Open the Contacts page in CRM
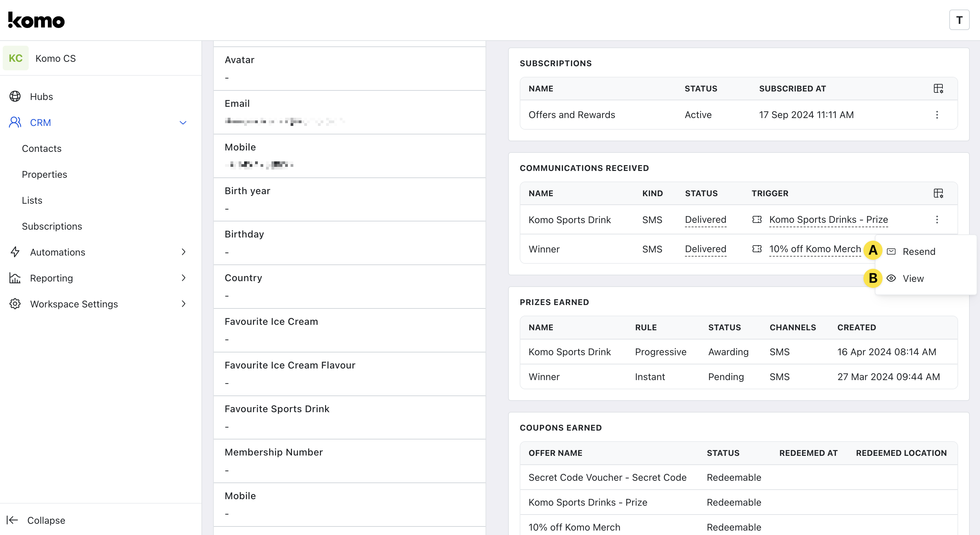This screenshot has width=980, height=535. 41,148
